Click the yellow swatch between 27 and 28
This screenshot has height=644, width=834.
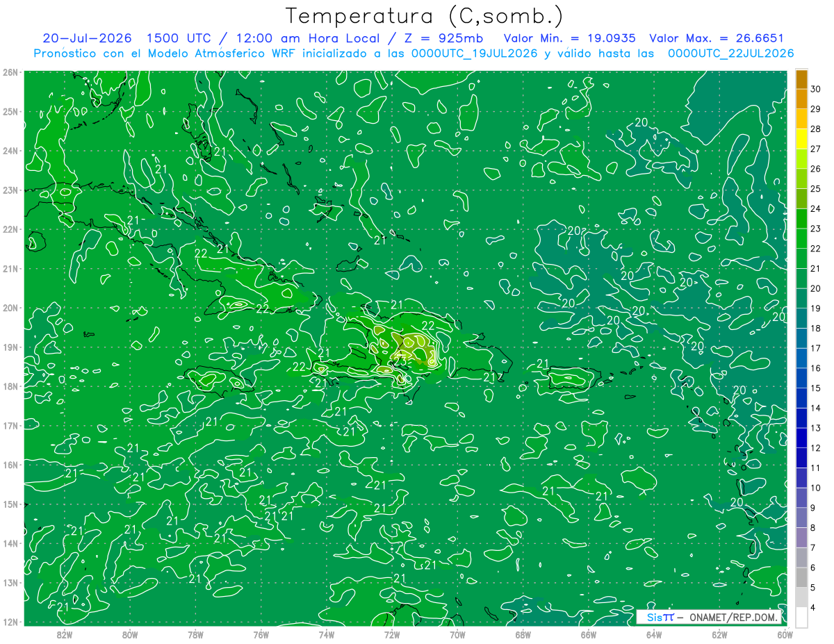801,139
